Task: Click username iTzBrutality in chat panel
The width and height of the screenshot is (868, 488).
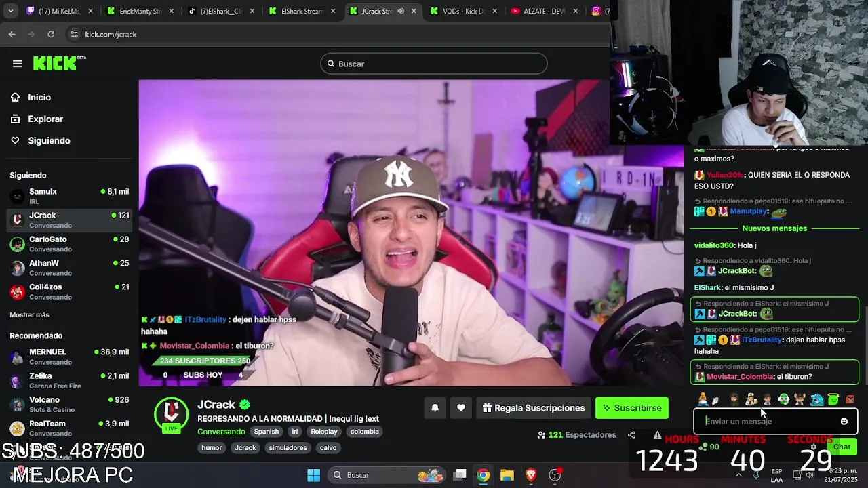Action: pyautogui.click(x=762, y=340)
